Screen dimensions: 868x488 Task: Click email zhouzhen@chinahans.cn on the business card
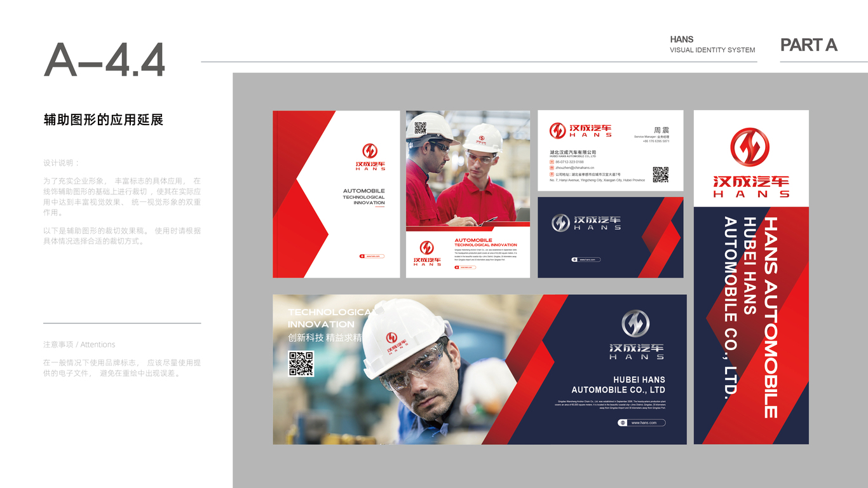tap(575, 168)
